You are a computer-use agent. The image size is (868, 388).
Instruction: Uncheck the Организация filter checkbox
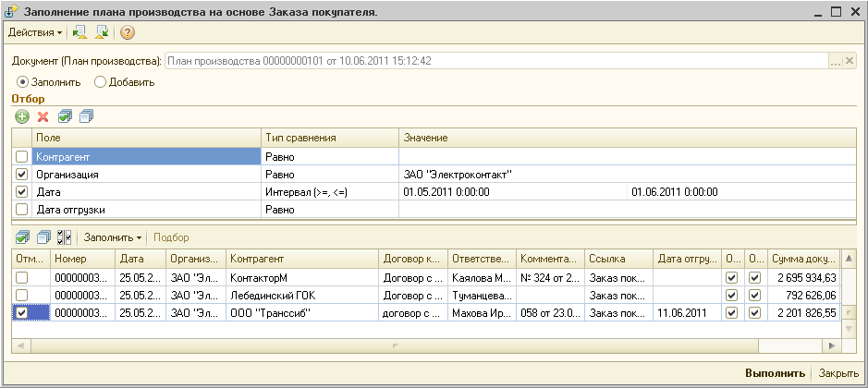point(22,174)
